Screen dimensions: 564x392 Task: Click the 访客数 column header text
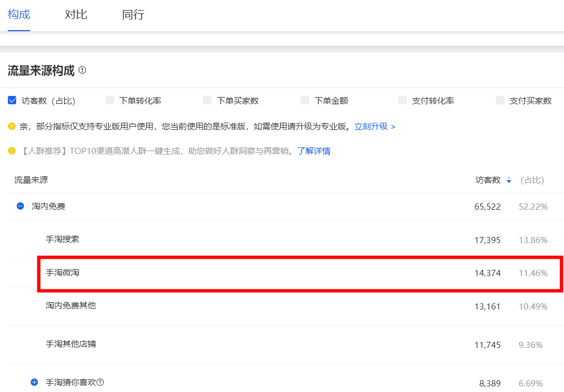pyautogui.click(x=488, y=180)
